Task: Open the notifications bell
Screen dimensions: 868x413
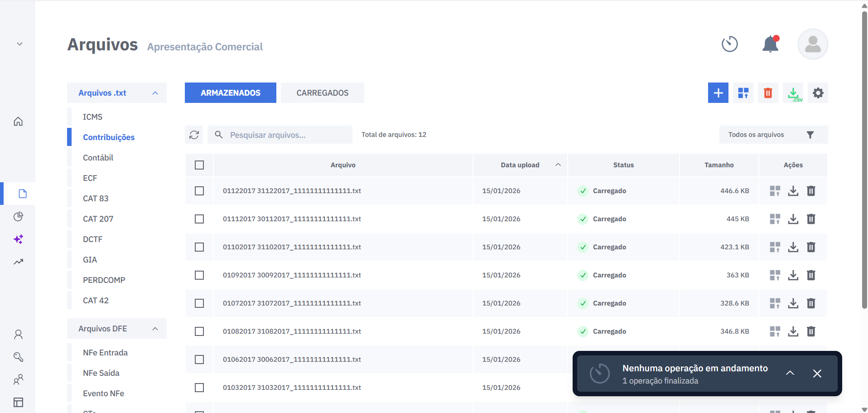Action: pos(770,44)
